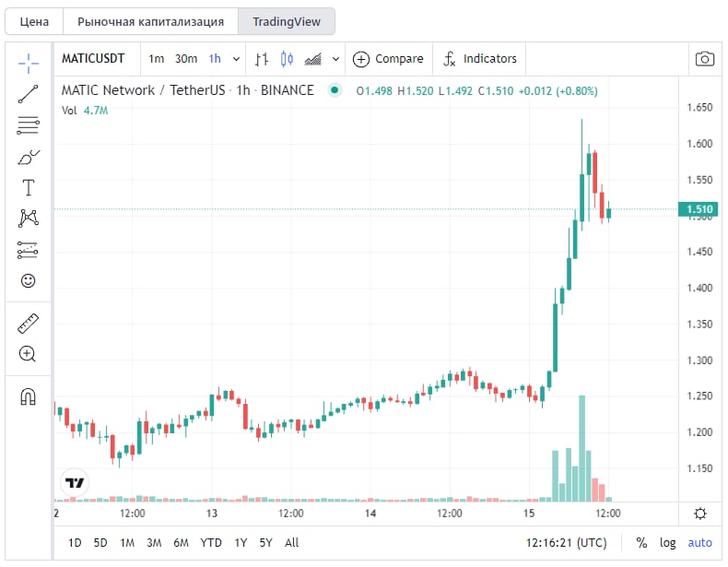Expand the chart style dropdown
Viewport: 728px width, 567px height.
pos(335,59)
